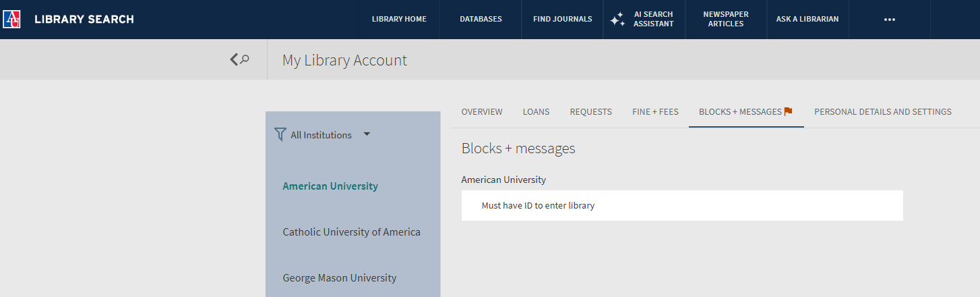Open the Loans tab

[536, 112]
